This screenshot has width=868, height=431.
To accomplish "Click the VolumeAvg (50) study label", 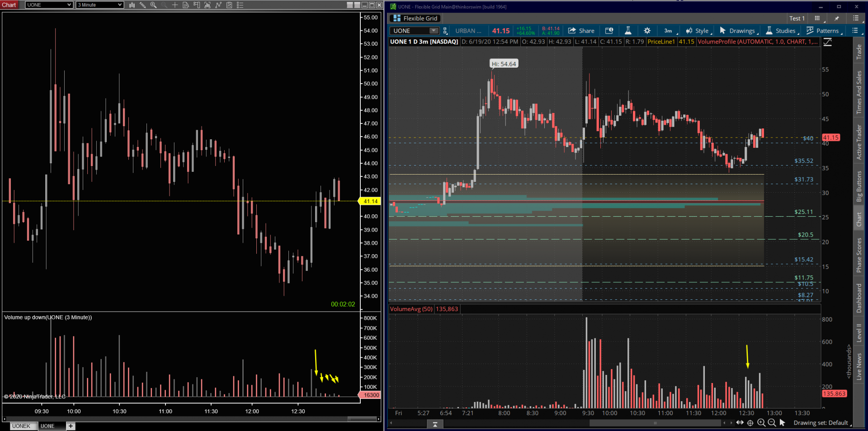I will pyautogui.click(x=411, y=309).
